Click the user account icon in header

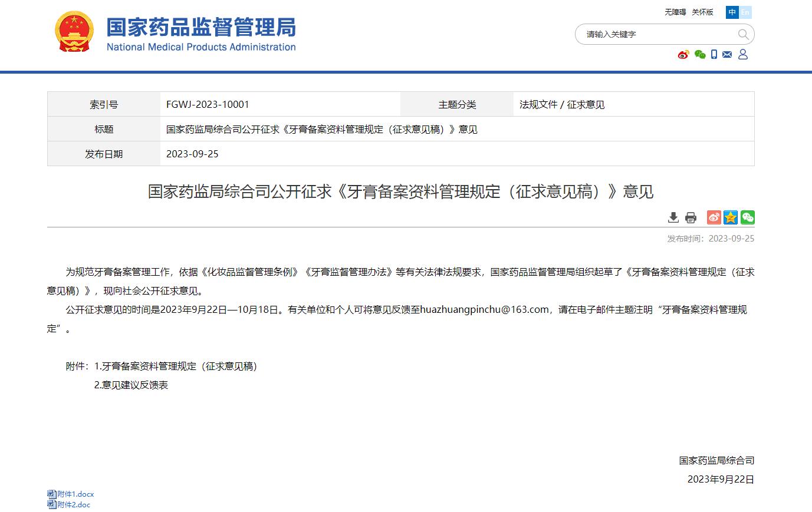tap(743, 54)
